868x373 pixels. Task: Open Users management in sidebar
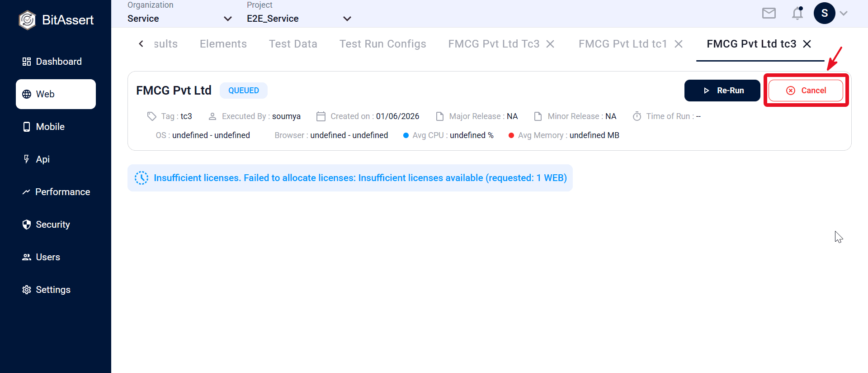coord(56,257)
